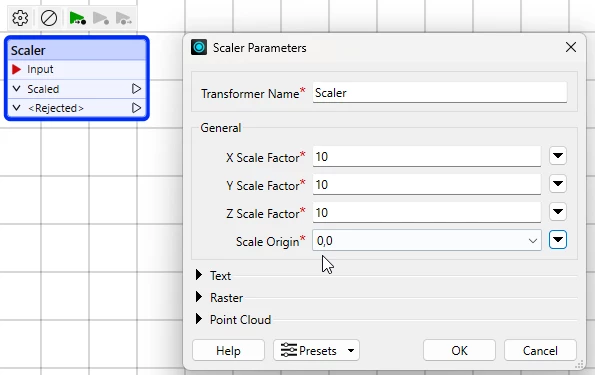Cancel the Scaler Parameters dialog
Screen dimensions: 595x375
(x=540, y=350)
